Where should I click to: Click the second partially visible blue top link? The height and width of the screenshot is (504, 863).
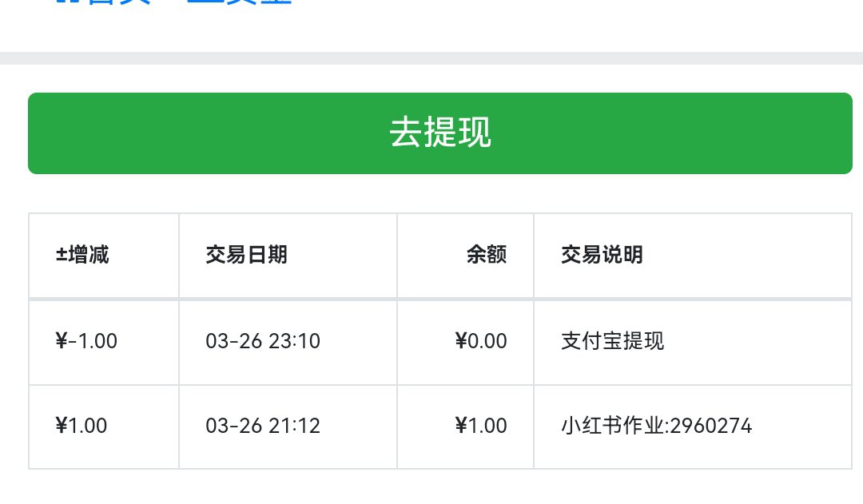click(x=240, y=2)
